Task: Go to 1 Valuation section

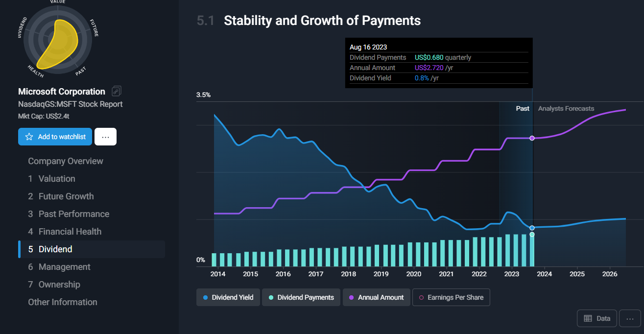Action: 51,179
